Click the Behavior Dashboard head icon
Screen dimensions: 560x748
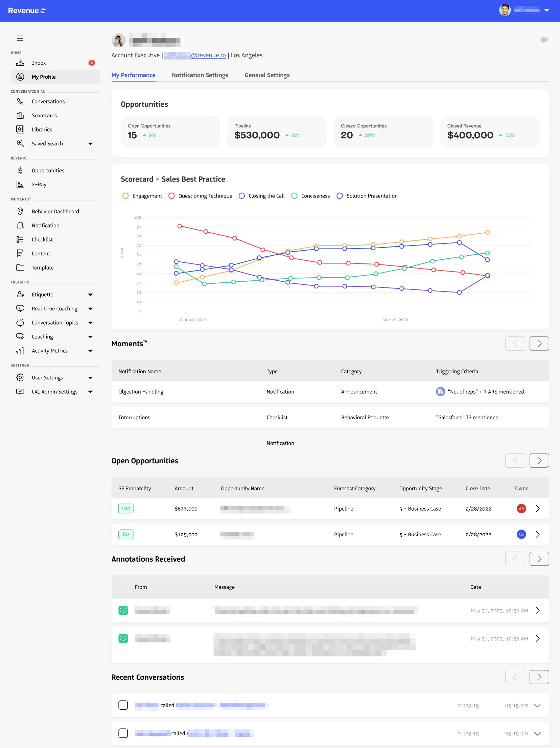tap(20, 211)
